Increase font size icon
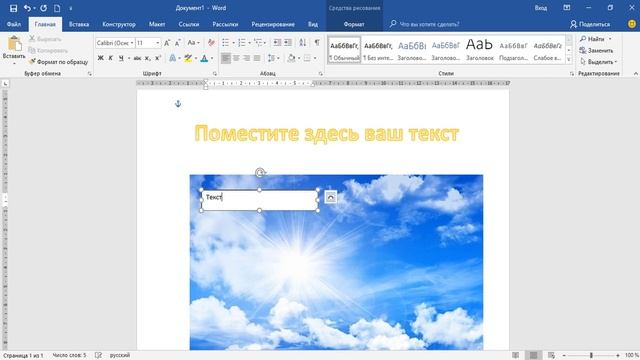 167,43
